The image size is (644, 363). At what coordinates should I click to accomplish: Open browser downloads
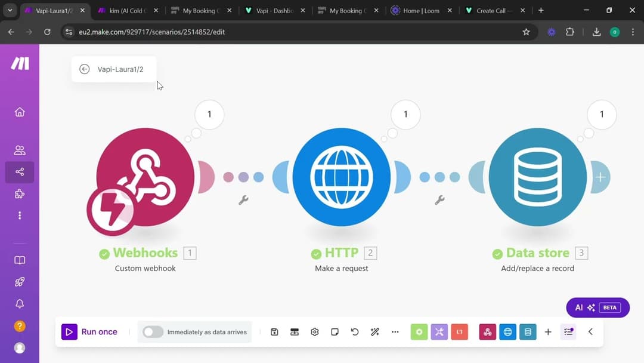596,32
